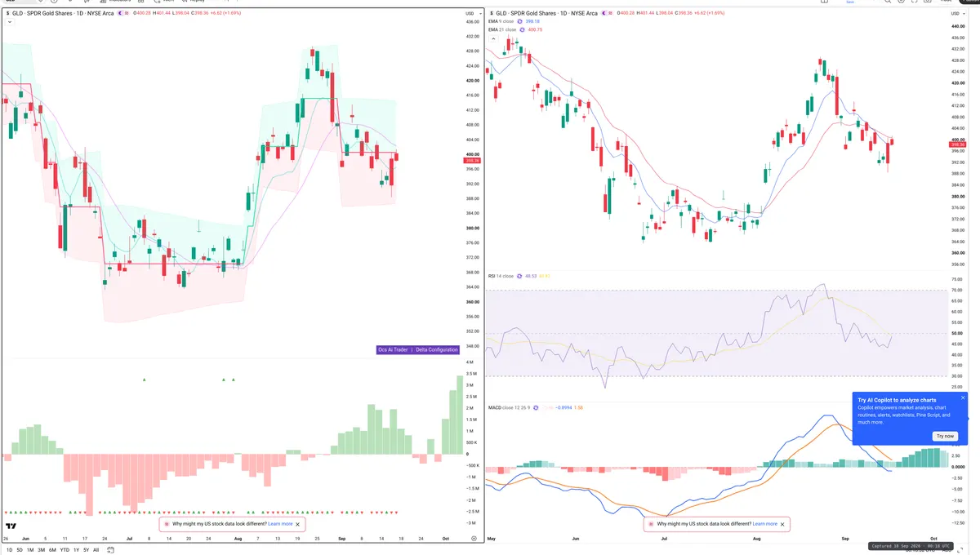Select the 1Y time range
This screenshot has height=555, width=980.
point(77,550)
